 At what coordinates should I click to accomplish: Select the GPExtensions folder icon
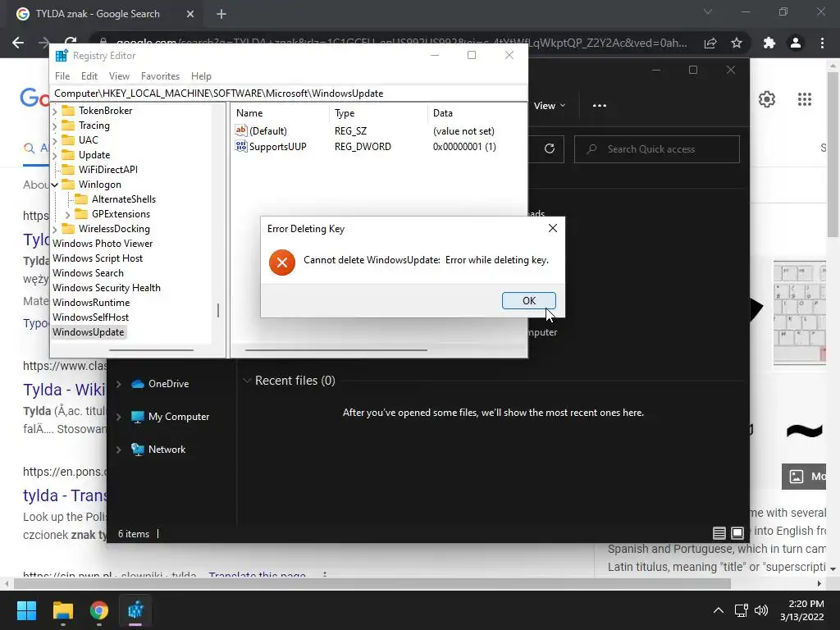pyautogui.click(x=81, y=214)
